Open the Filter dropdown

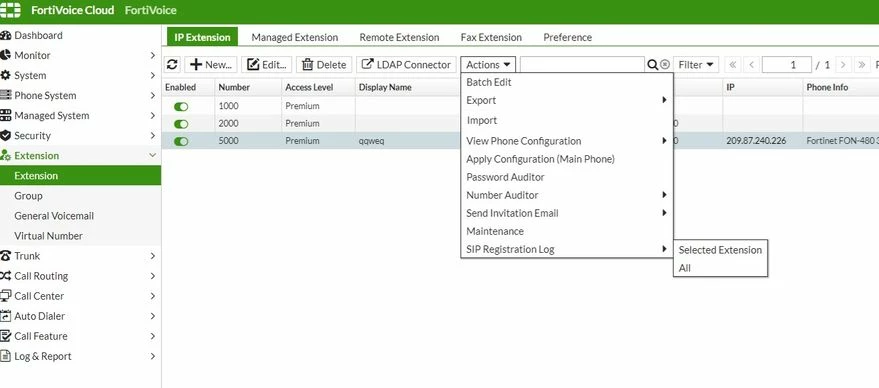point(696,65)
